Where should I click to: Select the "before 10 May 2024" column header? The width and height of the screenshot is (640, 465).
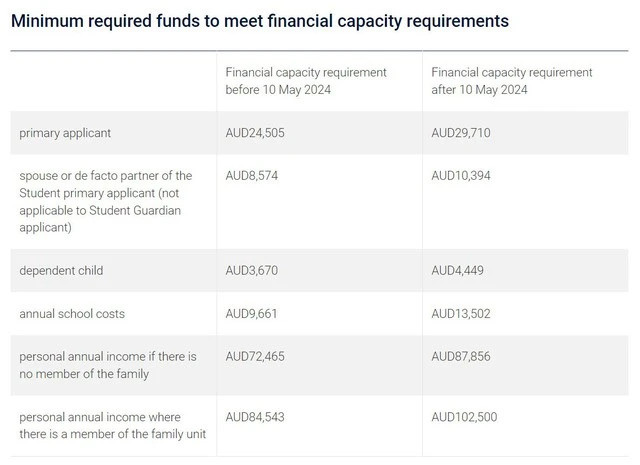tap(306, 81)
